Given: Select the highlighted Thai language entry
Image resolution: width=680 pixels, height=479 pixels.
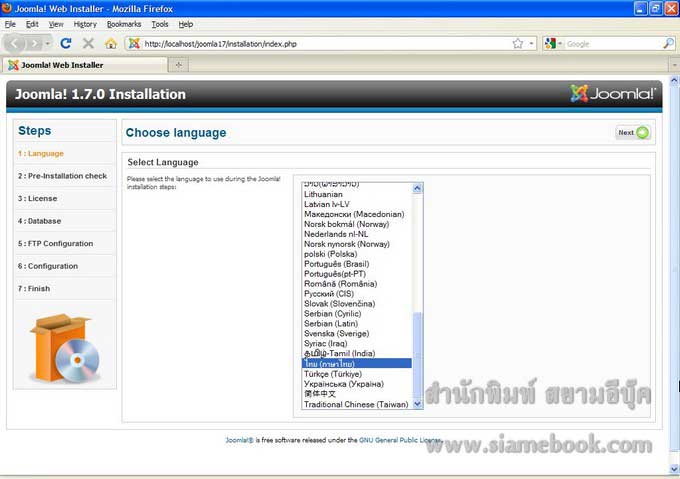Looking at the screenshot, I should tap(357, 364).
